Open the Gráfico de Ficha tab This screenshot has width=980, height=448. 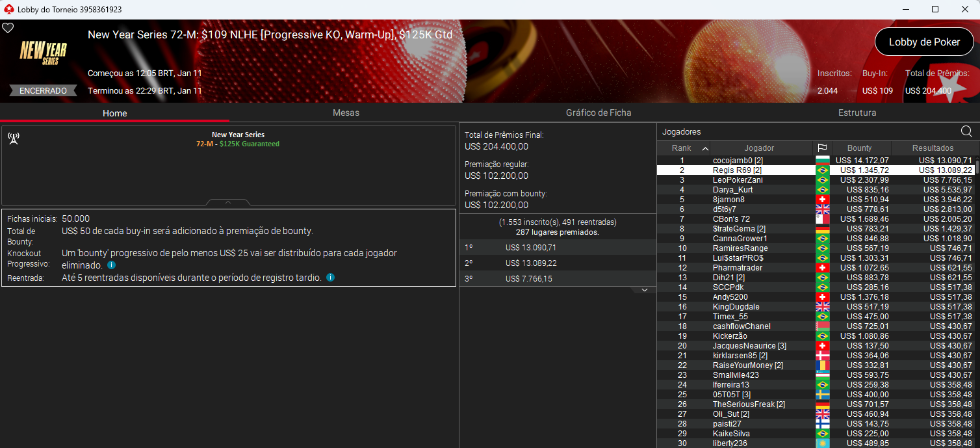pyautogui.click(x=598, y=112)
